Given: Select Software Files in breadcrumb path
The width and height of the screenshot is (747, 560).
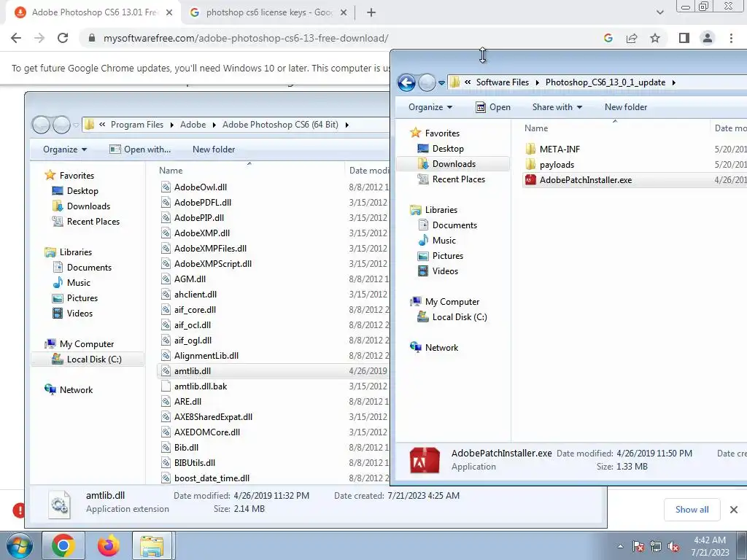Looking at the screenshot, I should pos(502,82).
